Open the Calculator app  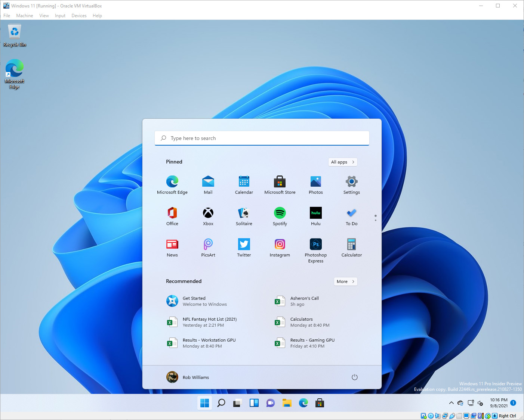[352, 248]
